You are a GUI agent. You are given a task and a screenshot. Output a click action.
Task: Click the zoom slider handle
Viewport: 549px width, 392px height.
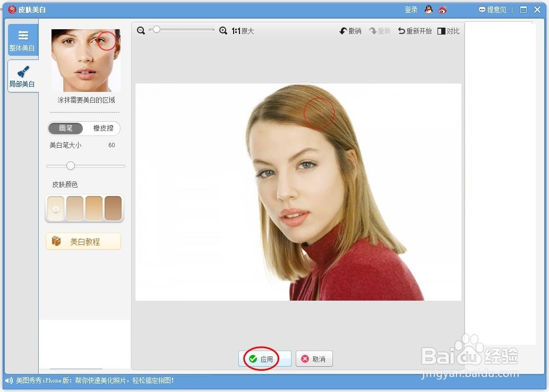(x=157, y=30)
